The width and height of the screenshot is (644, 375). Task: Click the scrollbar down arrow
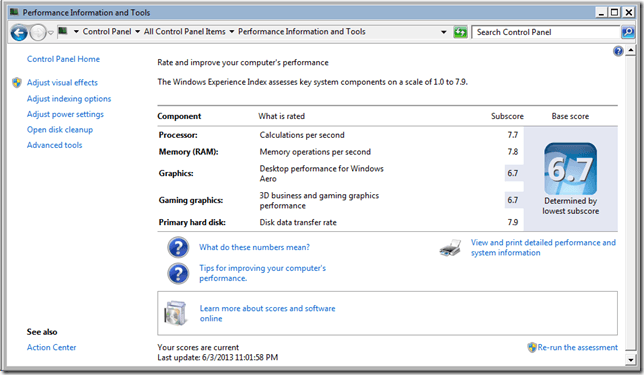[x=630, y=360]
